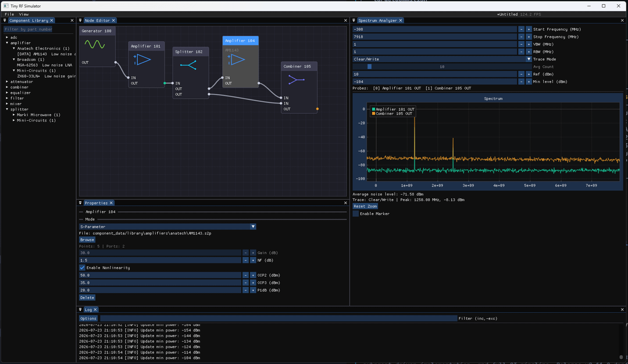Decrease Min level (dBm) with minus button

(521, 81)
